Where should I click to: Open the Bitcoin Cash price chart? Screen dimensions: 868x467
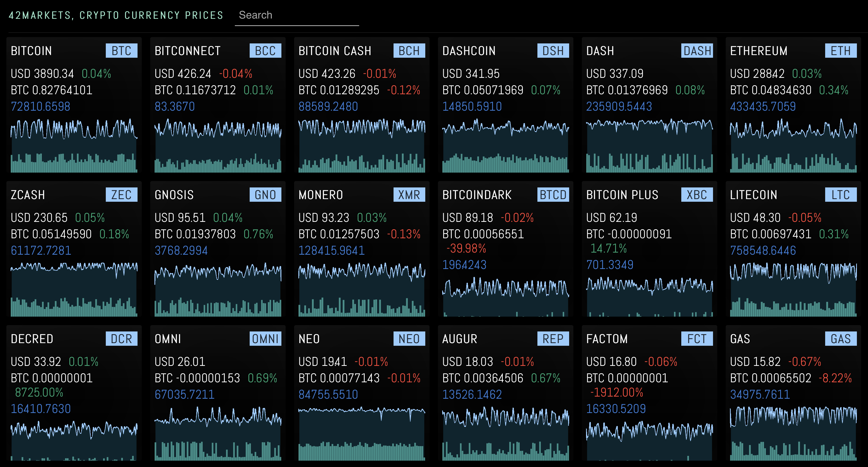[362, 145]
